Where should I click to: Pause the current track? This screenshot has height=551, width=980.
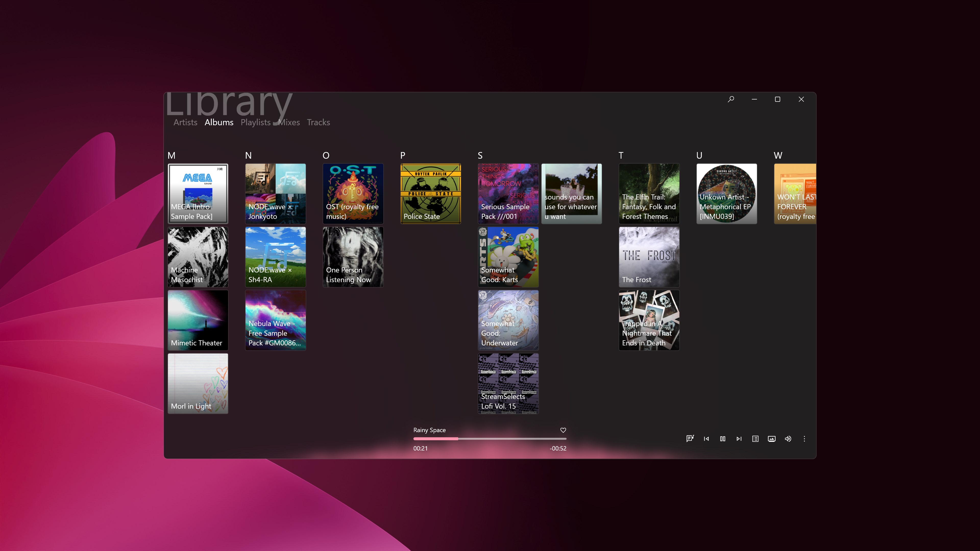pyautogui.click(x=722, y=439)
